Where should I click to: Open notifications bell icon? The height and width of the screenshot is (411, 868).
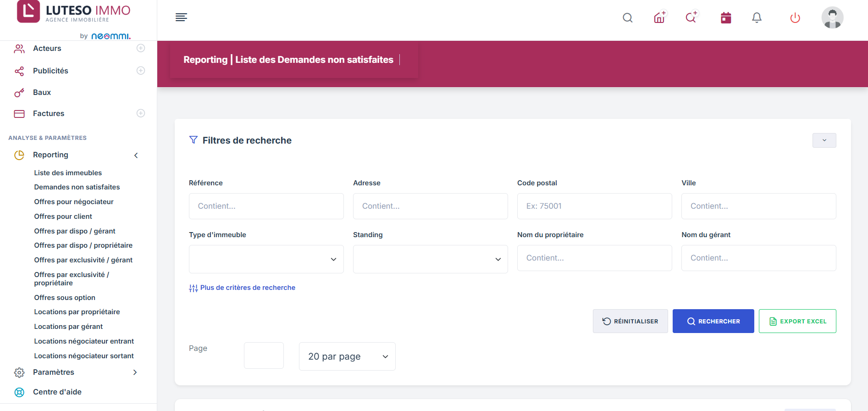tap(757, 18)
